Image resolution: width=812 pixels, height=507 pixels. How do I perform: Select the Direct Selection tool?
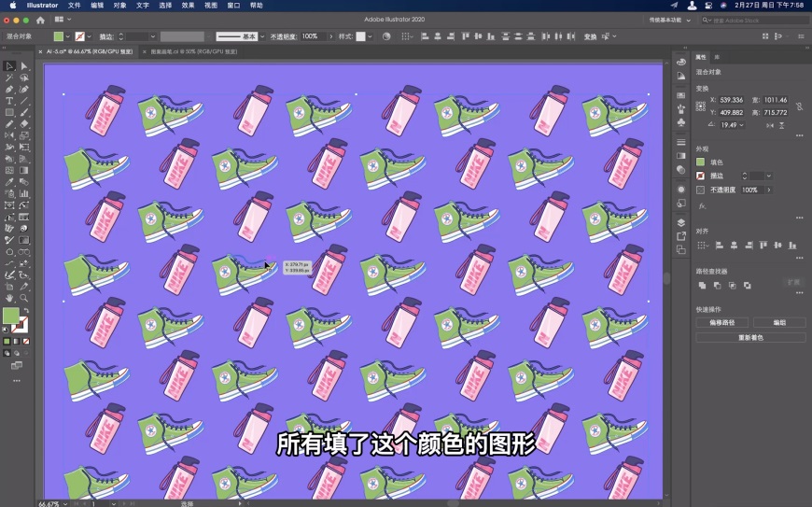(24, 66)
